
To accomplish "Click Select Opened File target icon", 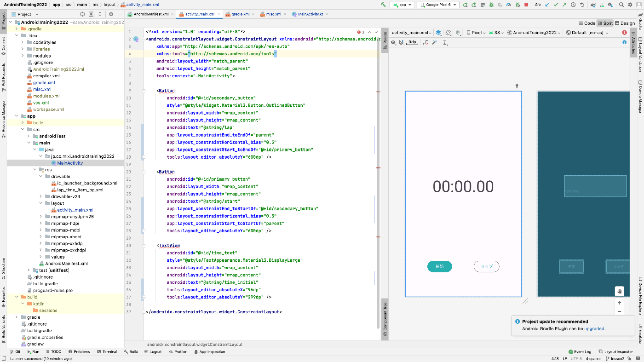I will (x=82, y=14).
